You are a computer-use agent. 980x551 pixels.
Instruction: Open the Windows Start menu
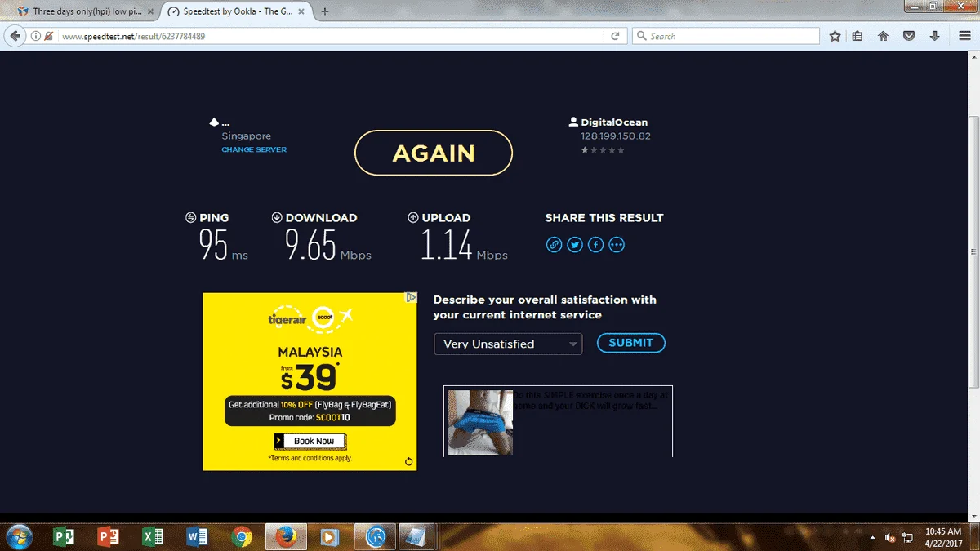pyautogui.click(x=18, y=536)
